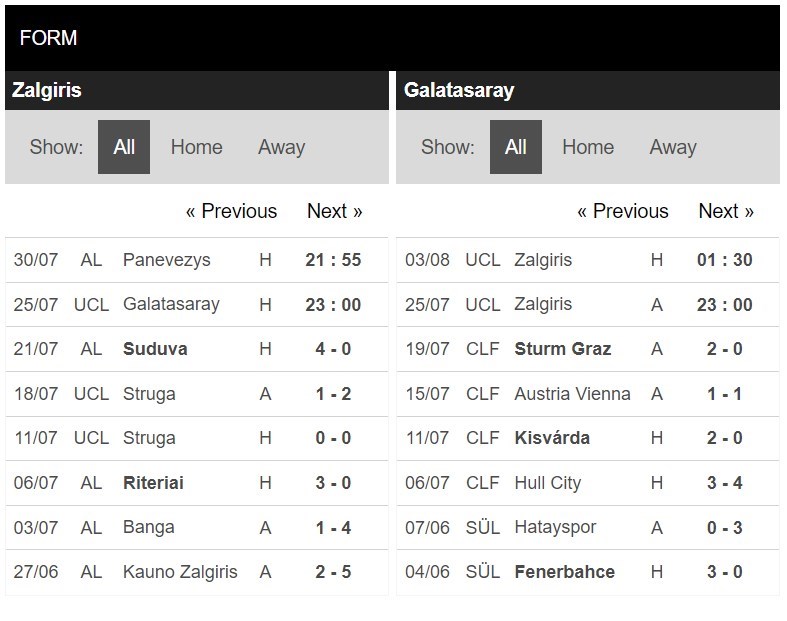This screenshot has height=621, width=787.
Task: Select the All filter for Galatasaray
Action: [515, 147]
